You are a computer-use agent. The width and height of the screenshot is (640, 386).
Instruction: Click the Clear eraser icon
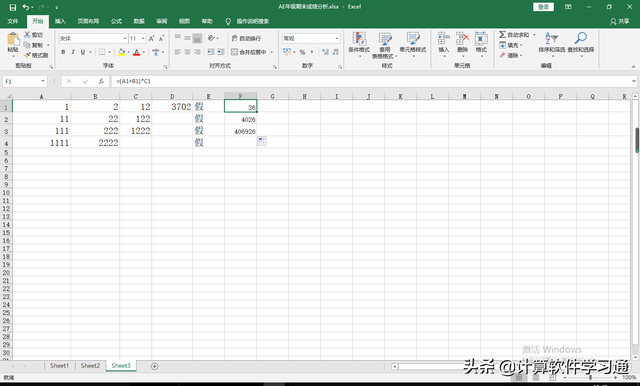(x=502, y=55)
